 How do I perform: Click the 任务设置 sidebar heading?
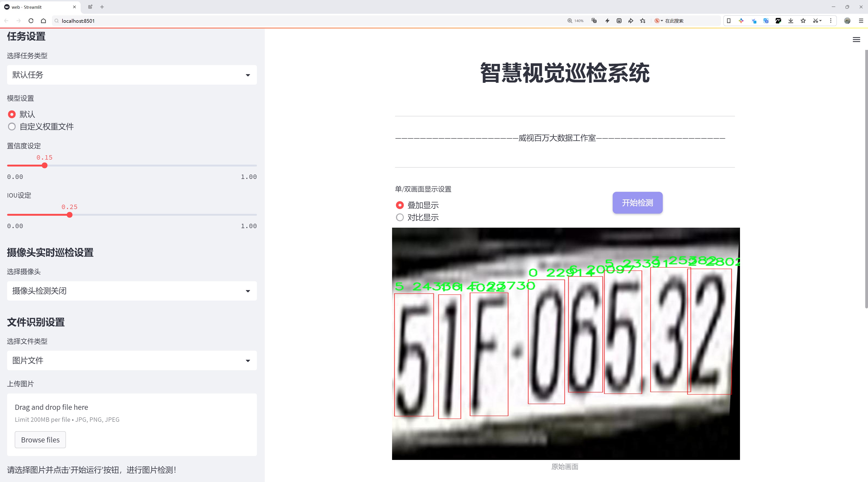point(26,36)
